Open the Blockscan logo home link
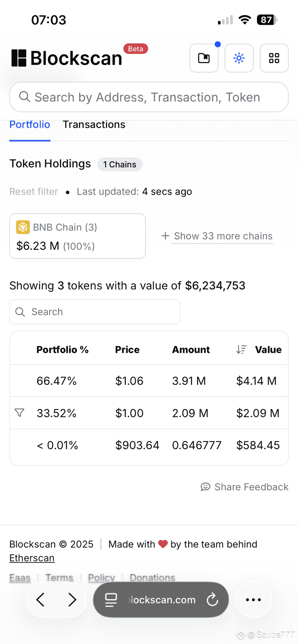 [x=67, y=58]
